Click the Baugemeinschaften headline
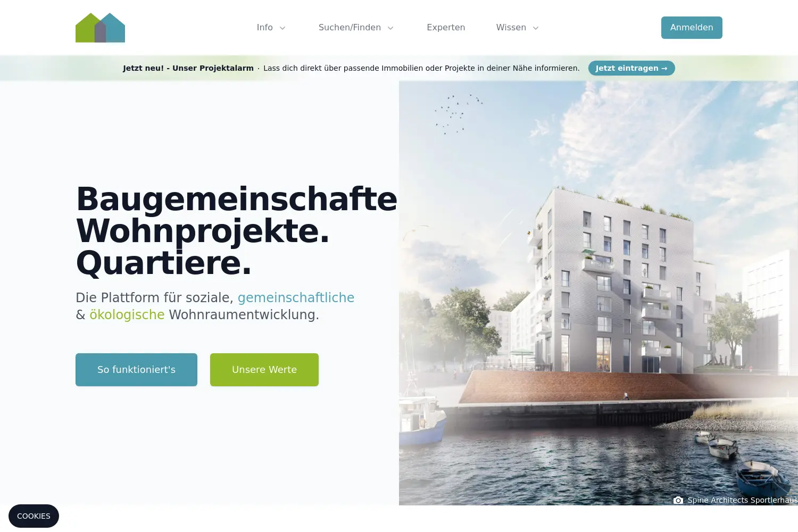This screenshot has width=798, height=532. [x=237, y=199]
